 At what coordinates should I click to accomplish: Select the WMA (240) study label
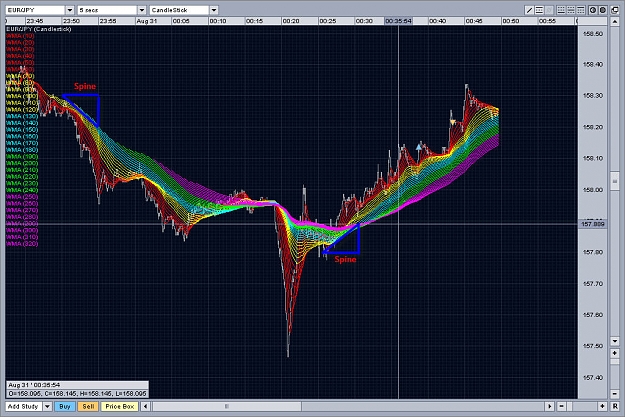point(22,190)
